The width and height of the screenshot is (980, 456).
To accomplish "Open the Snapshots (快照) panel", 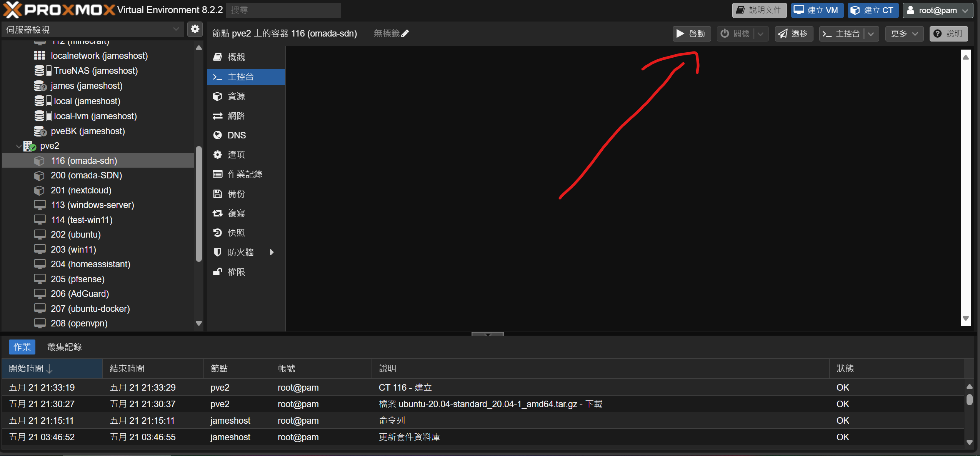I will [x=237, y=232].
